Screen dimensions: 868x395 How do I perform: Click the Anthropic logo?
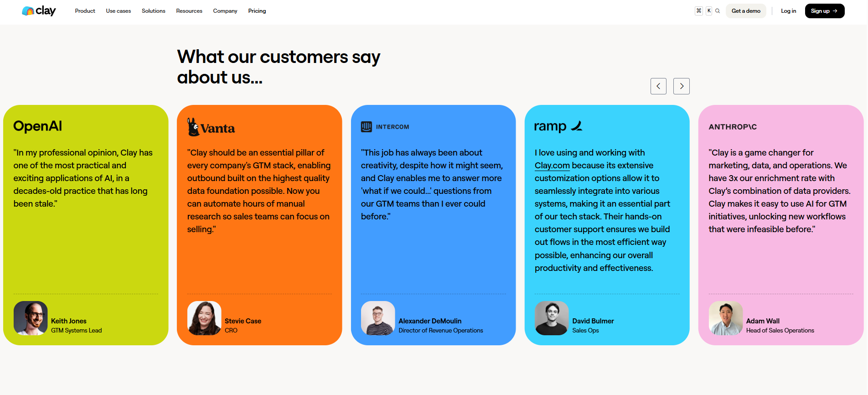[733, 127]
